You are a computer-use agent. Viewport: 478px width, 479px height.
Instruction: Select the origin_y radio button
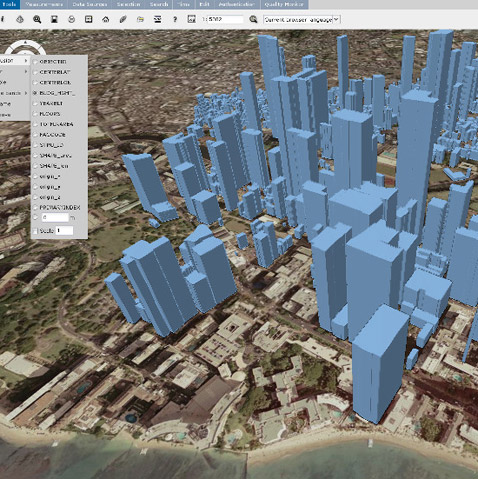coord(35,187)
